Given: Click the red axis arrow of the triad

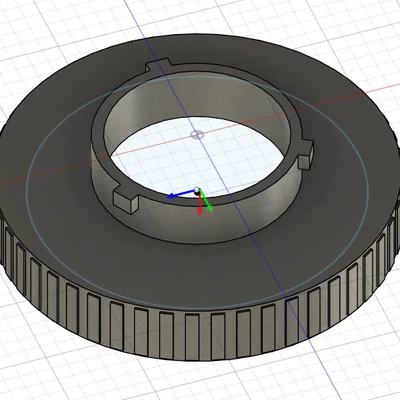Looking at the screenshot, I should pos(200,204).
